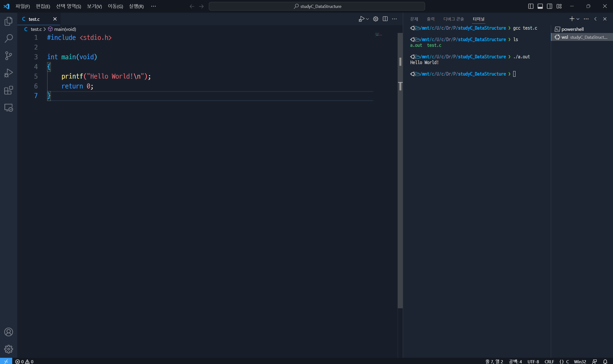Open the Accounts menu icon

tap(9, 332)
